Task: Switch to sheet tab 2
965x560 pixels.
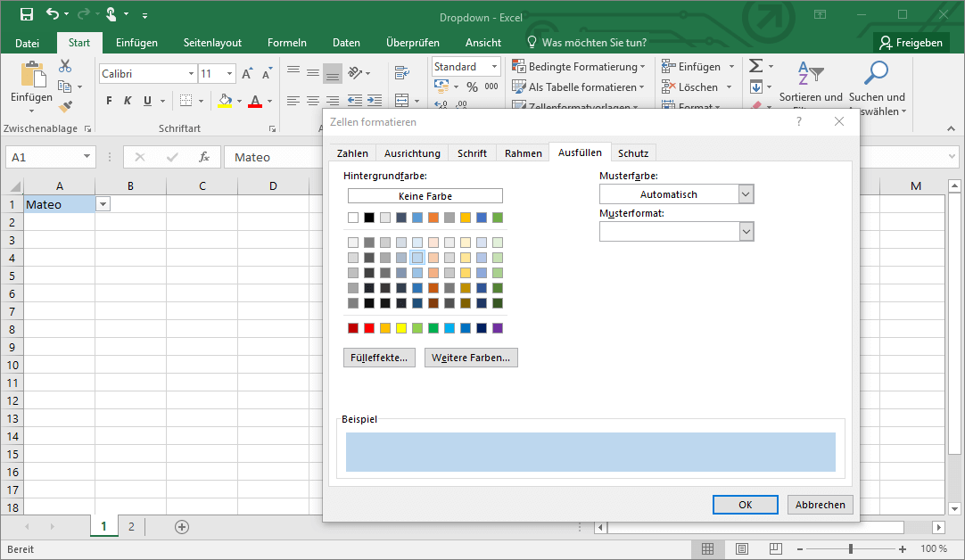Action: click(x=131, y=527)
